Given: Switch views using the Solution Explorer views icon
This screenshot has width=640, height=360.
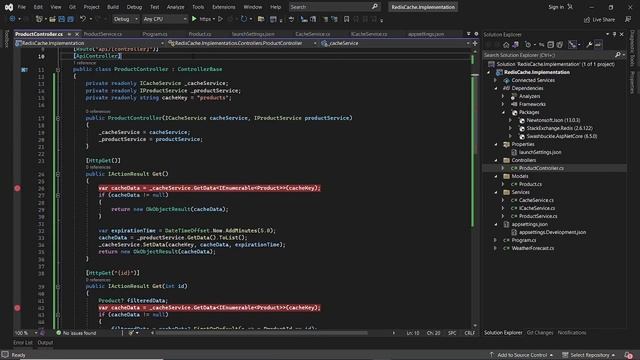Looking at the screenshot, I should [516, 45].
